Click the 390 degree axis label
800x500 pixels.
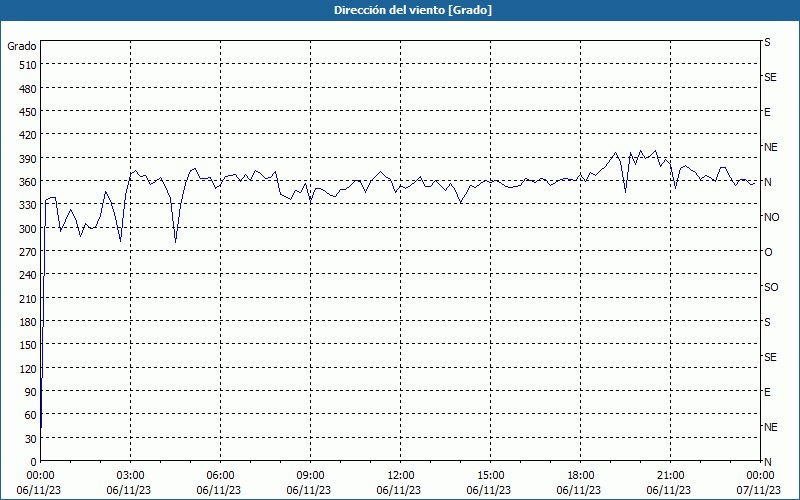pyautogui.click(x=28, y=159)
